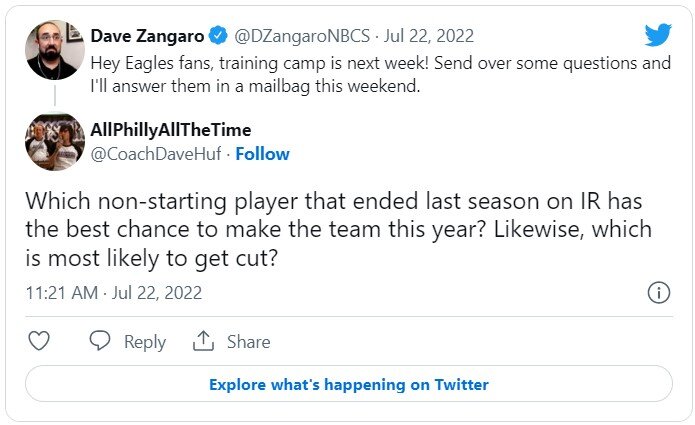Like the tweet with the heart icon
This screenshot has height=425, width=695.
coord(39,341)
